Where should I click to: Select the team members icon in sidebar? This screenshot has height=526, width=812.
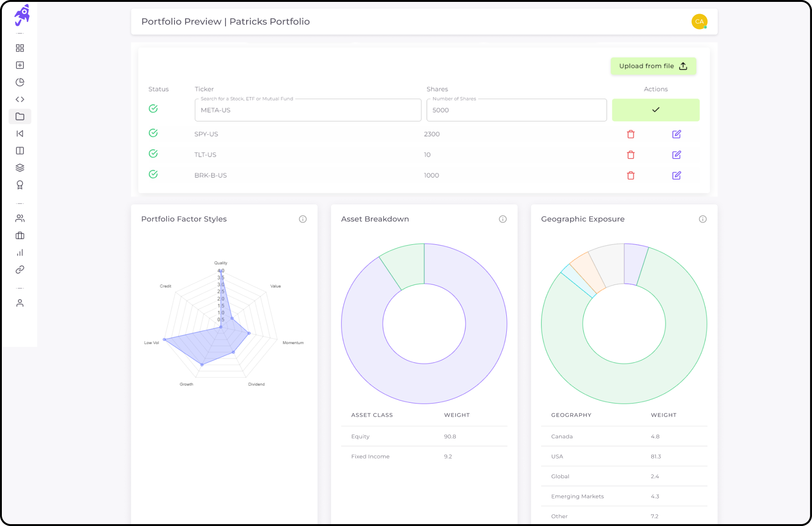click(x=20, y=218)
